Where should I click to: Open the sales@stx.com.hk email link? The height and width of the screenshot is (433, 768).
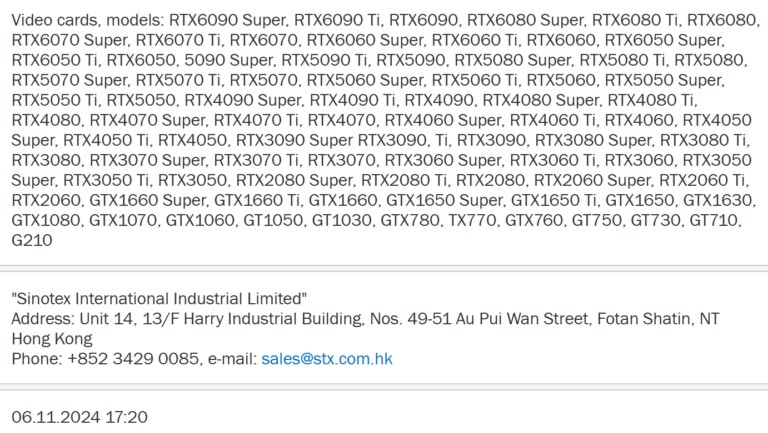327,359
